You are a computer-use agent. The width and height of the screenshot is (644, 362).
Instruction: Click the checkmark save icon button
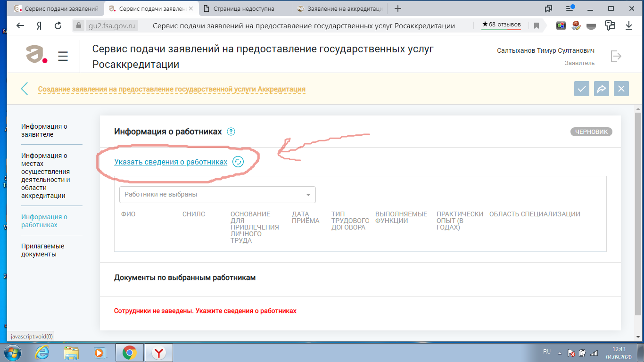pyautogui.click(x=582, y=89)
